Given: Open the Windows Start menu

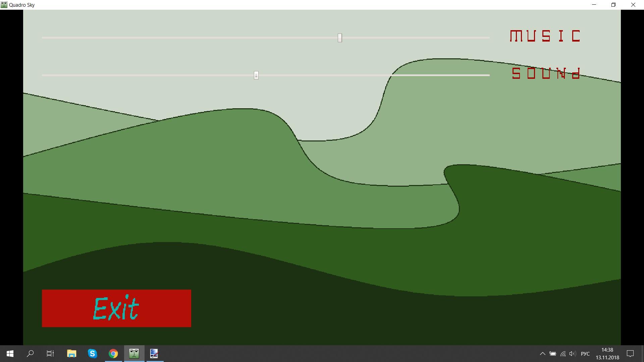Looking at the screenshot, I should tap(10, 354).
